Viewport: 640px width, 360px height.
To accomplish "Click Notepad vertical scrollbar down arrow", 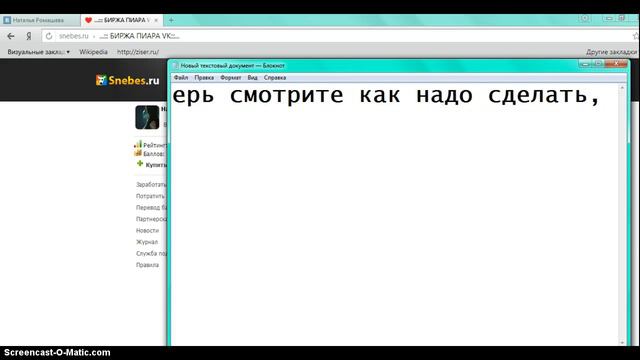I will tap(622, 342).
